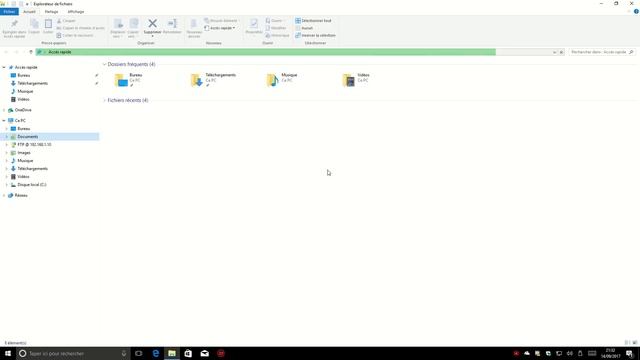Open the Vidéos folder in Dossiers fréquents

pos(356,80)
